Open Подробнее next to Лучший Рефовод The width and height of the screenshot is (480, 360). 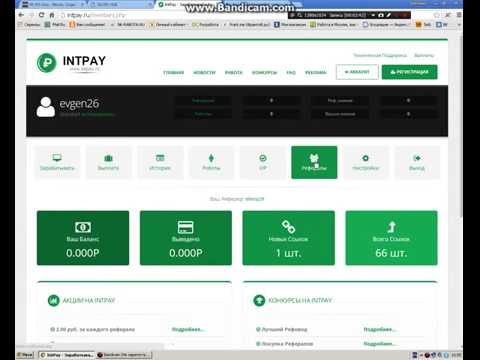pos(379,329)
